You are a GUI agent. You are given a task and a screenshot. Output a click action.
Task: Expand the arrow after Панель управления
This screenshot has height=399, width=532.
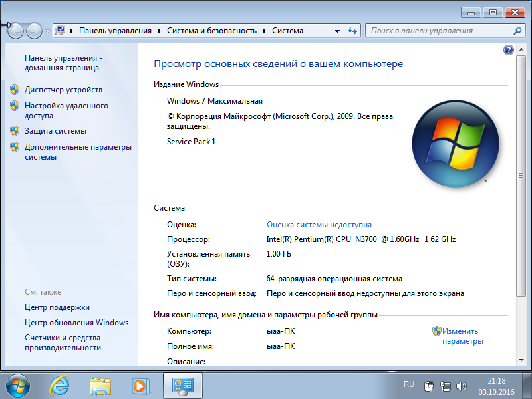tap(160, 31)
